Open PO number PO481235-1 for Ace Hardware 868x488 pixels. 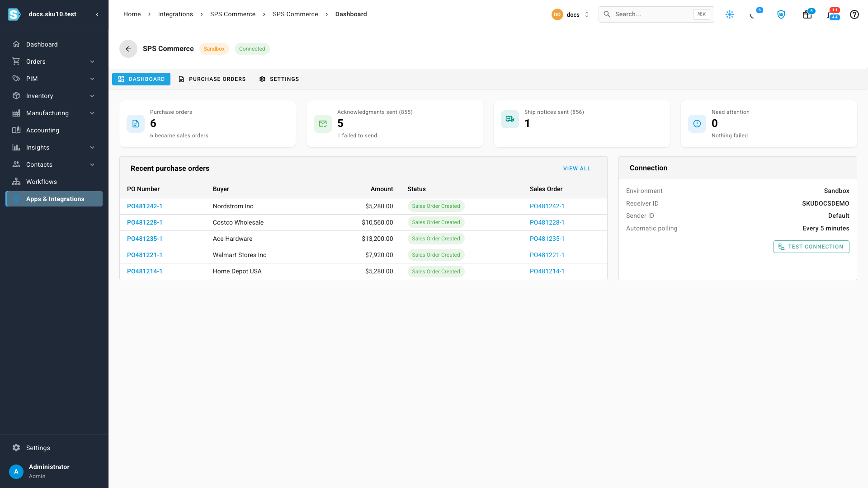tap(145, 239)
